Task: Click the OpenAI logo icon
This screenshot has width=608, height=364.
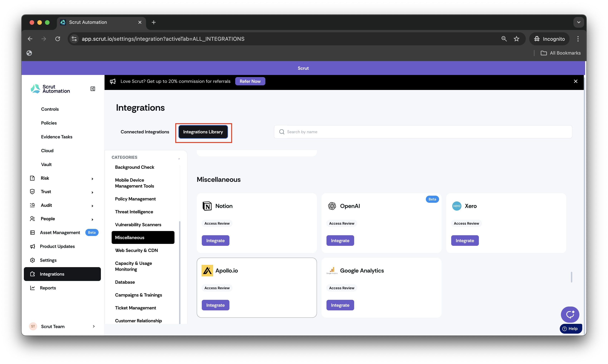Action: (x=332, y=206)
